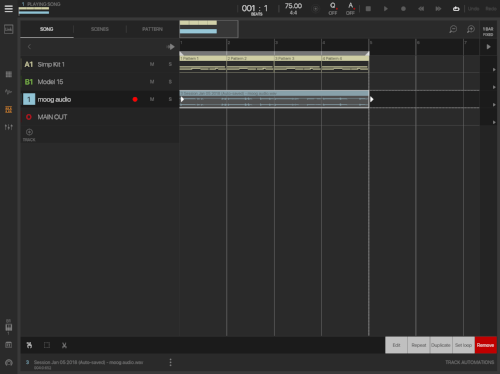Open the performance panel icon above headphones

coord(9,345)
